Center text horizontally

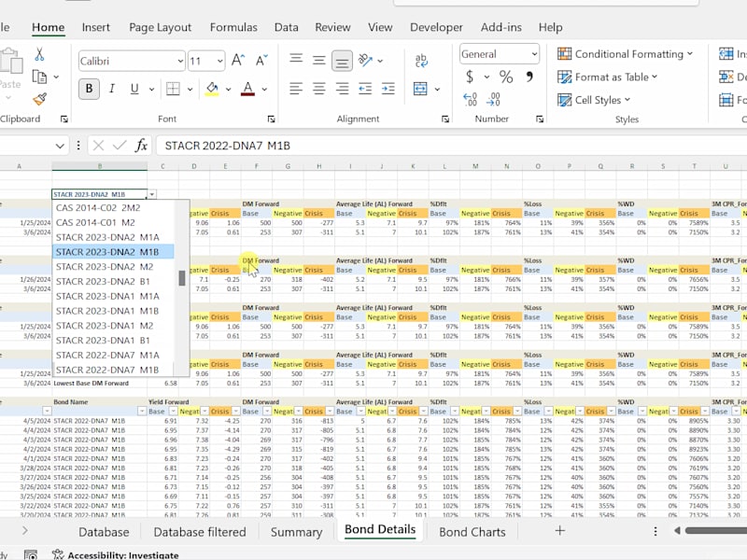pyautogui.click(x=318, y=89)
